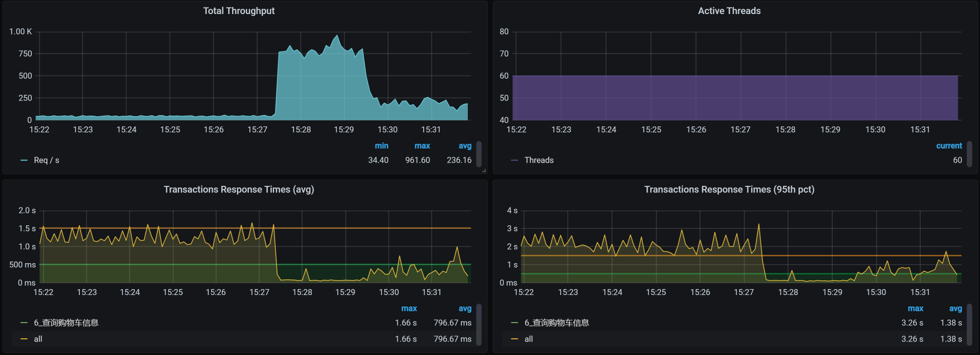Screen dimensions: 980x355
Task: Sort Total Throughput legend by max
Action: pos(422,146)
